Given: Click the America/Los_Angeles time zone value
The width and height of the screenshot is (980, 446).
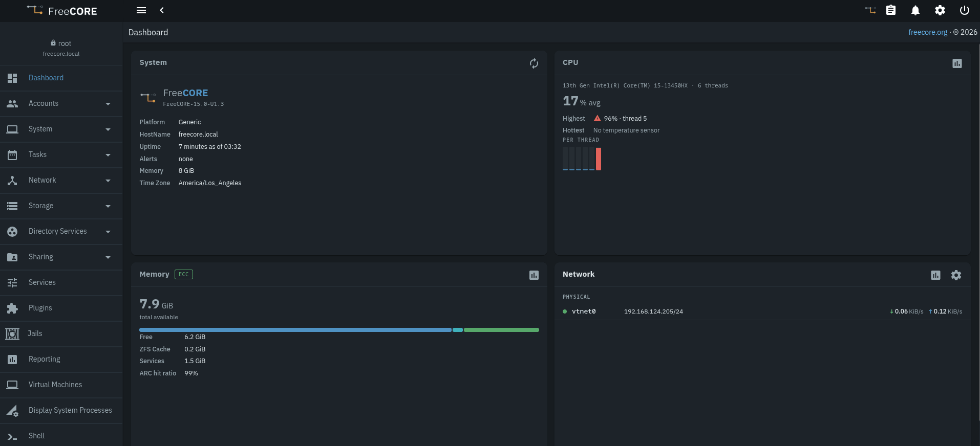Looking at the screenshot, I should coord(210,183).
